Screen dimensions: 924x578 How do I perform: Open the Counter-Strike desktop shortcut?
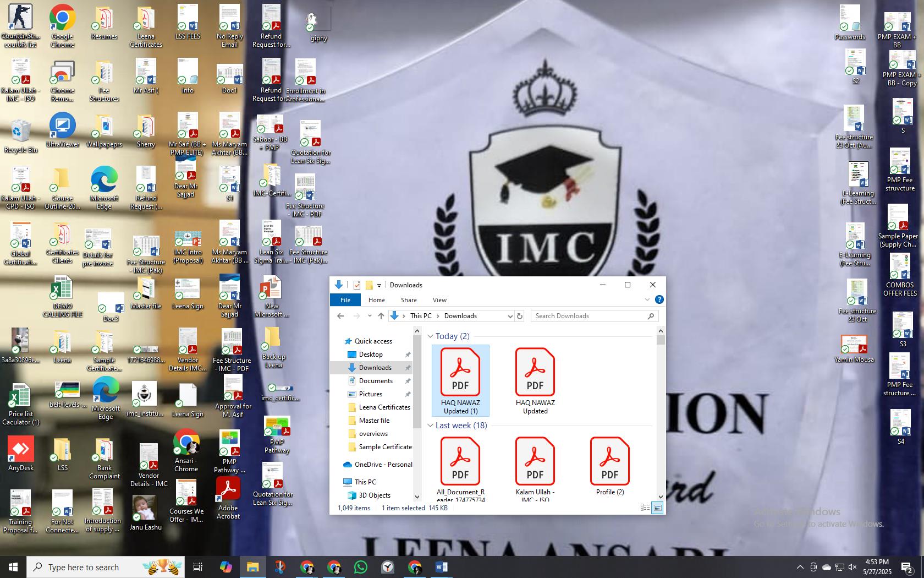(20, 25)
